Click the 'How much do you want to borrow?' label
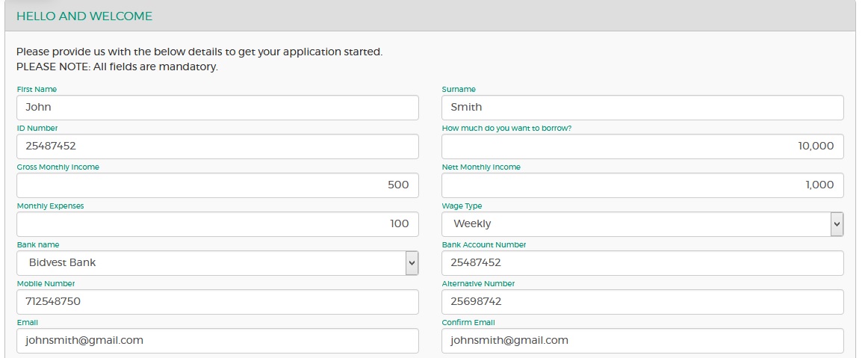 pyautogui.click(x=506, y=128)
